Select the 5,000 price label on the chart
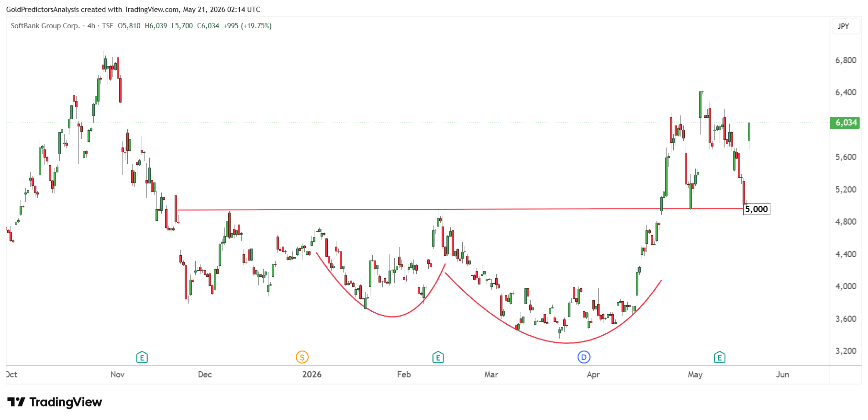868x420 pixels. [x=757, y=209]
